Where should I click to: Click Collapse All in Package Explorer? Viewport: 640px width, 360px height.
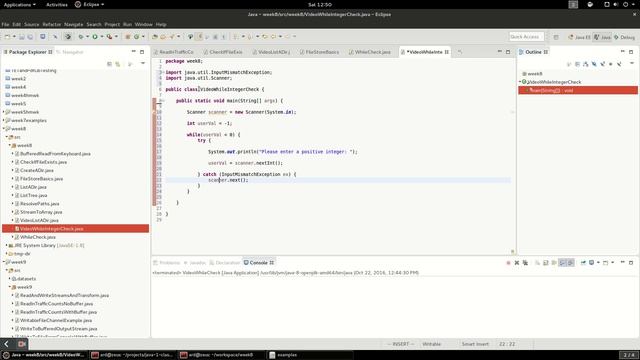[109, 64]
